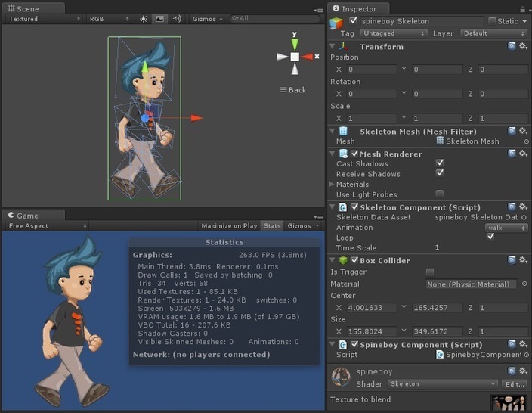Expand the Materials foldout
Image resolution: width=532 pixels, height=413 pixels.
pyautogui.click(x=332, y=185)
